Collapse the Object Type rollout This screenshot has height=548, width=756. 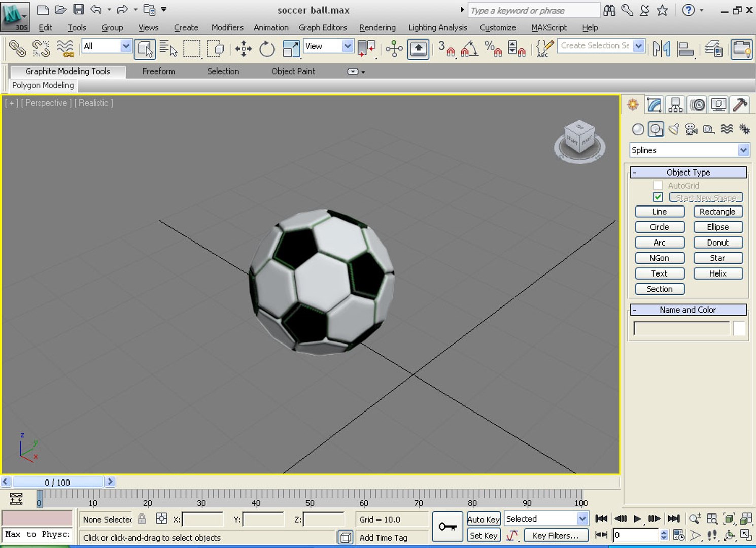tap(688, 173)
